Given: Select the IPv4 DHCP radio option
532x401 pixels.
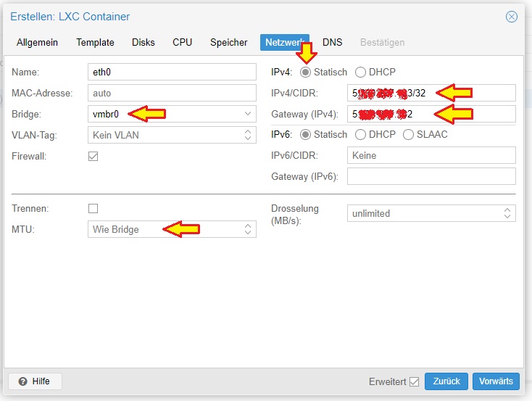Looking at the screenshot, I should click(360, 73).
